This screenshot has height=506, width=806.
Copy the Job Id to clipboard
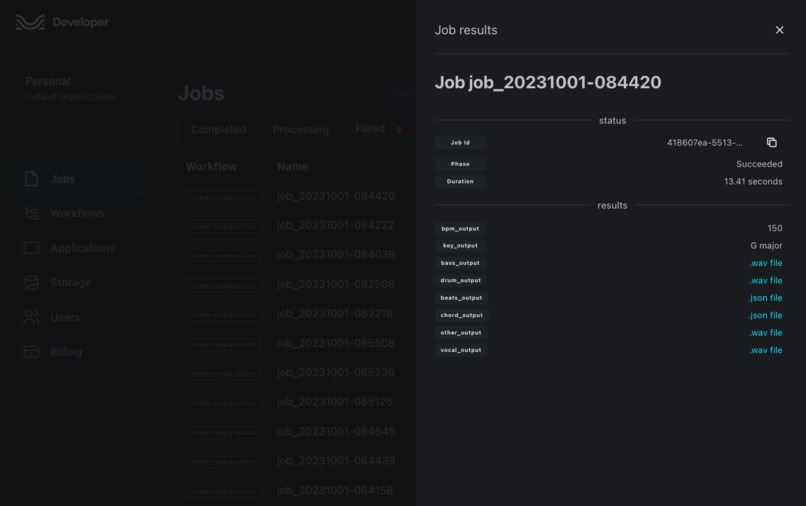point(772,142)
